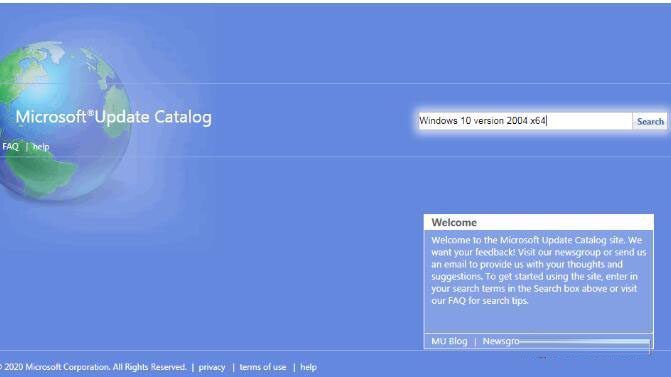This screenshot has height=377, width=671.
Task: Click the copyright 2020 Microsoft Corporation text
Action: pos(93,367)
